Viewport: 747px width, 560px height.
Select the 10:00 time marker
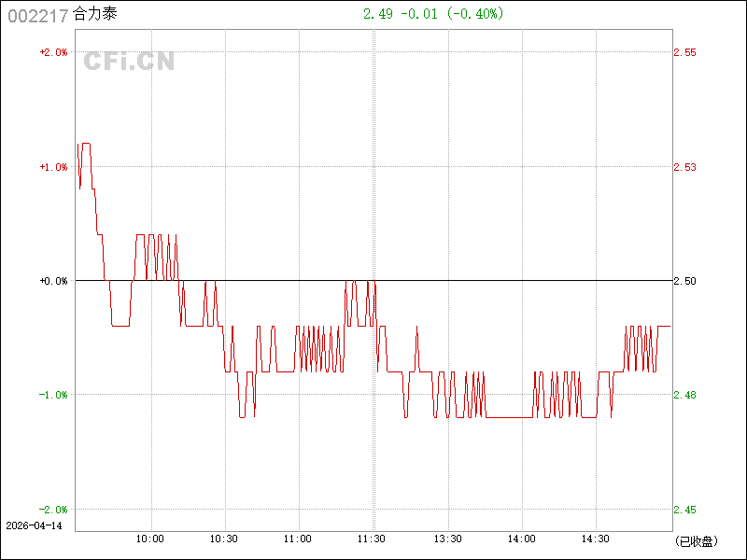[150, 539]
